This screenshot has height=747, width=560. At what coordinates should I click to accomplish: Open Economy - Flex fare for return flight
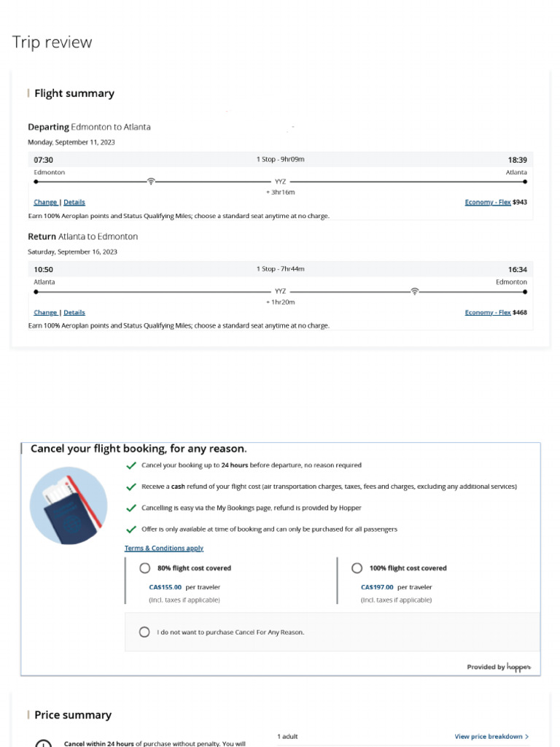click(x=487, y=312)
